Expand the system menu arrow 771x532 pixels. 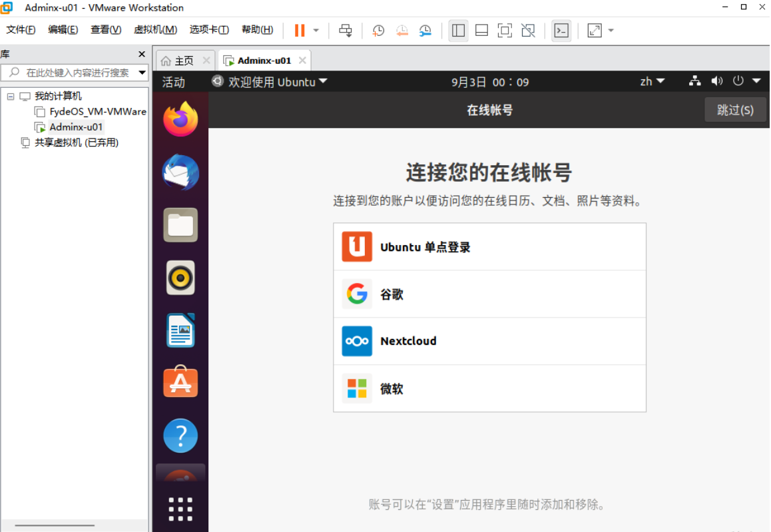click(x=757, y=81)
